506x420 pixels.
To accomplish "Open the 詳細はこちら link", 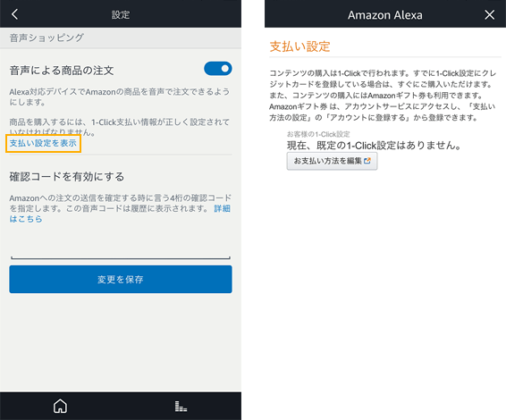I will pyautogui.click(x=222, y=209).
